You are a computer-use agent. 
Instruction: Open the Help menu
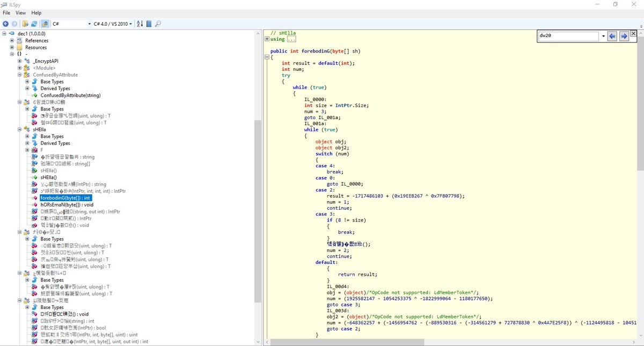click(x=36, y=13)
